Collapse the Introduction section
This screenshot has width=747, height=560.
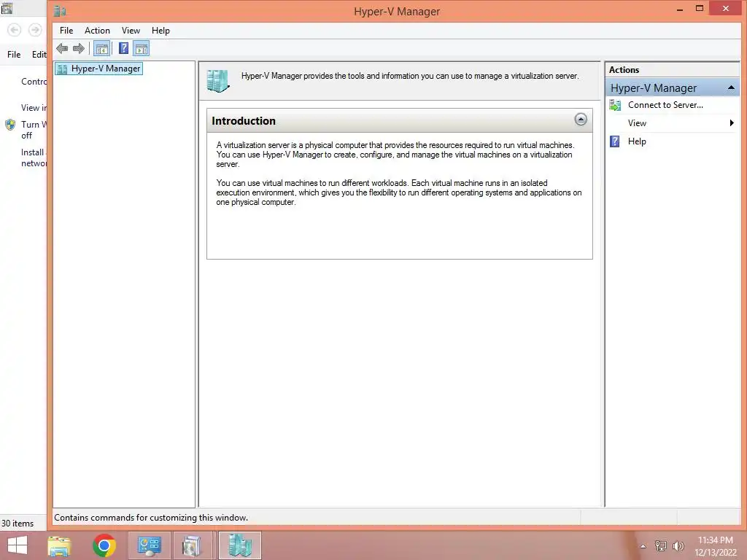tap(580, 120)
